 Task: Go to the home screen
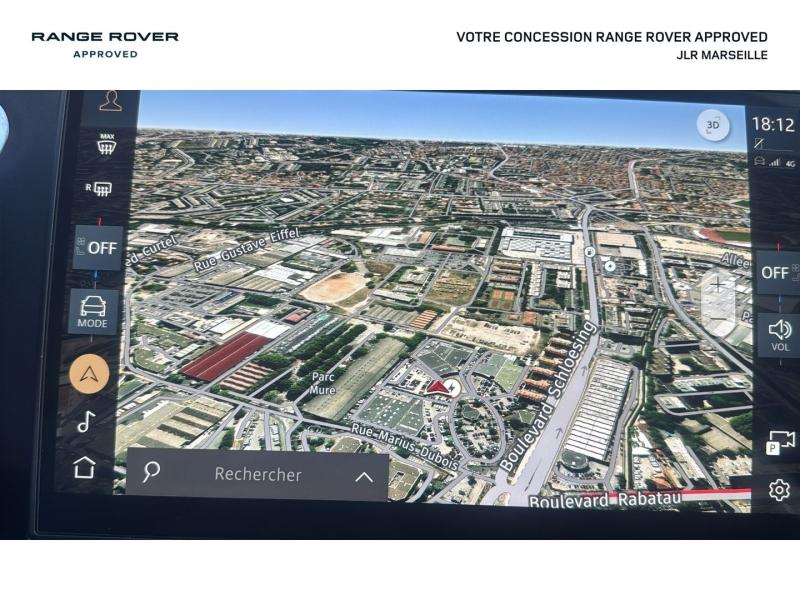(x=85, y=467)
